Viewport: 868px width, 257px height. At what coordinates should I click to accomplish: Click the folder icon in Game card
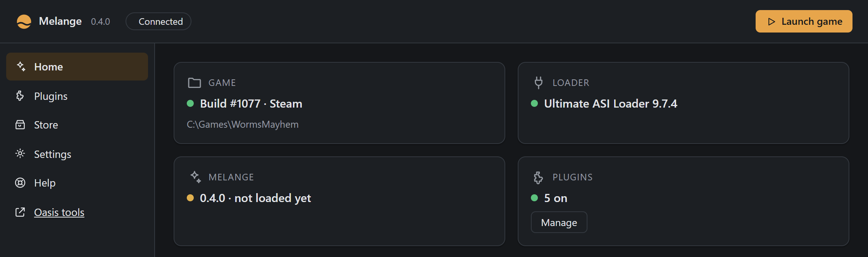coord(194,83)
